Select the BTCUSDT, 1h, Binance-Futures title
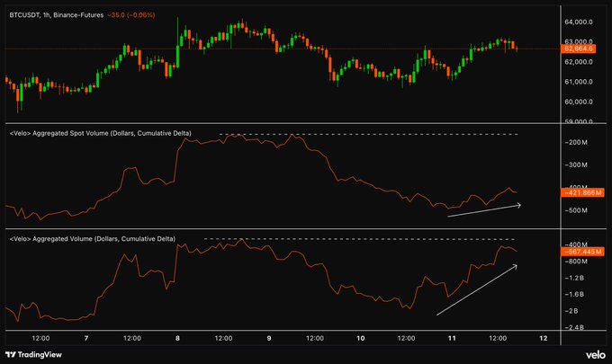This screenshot has height=364, width=612. [x=57, y=15]
